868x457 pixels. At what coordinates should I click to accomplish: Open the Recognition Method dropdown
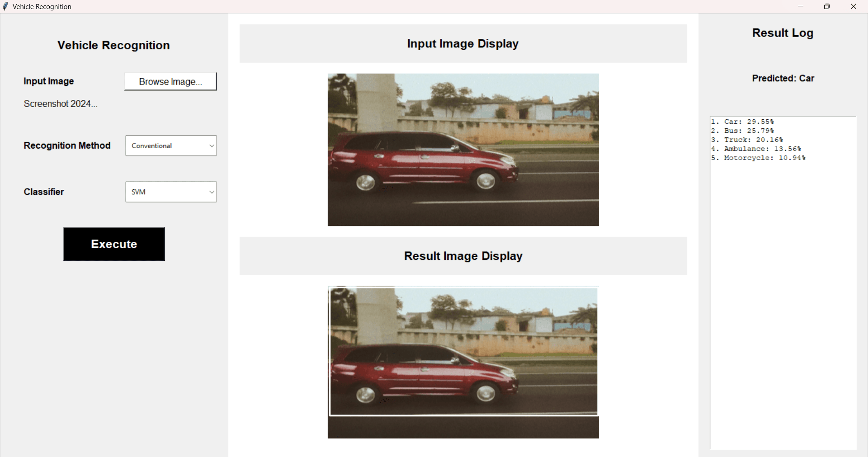click(x=170, y=146)
